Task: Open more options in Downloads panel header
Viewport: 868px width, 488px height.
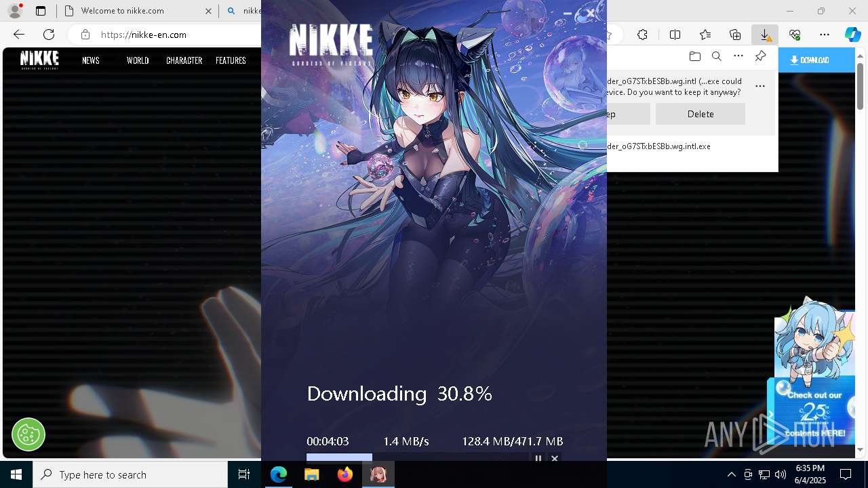Action: tap(738, 56)
